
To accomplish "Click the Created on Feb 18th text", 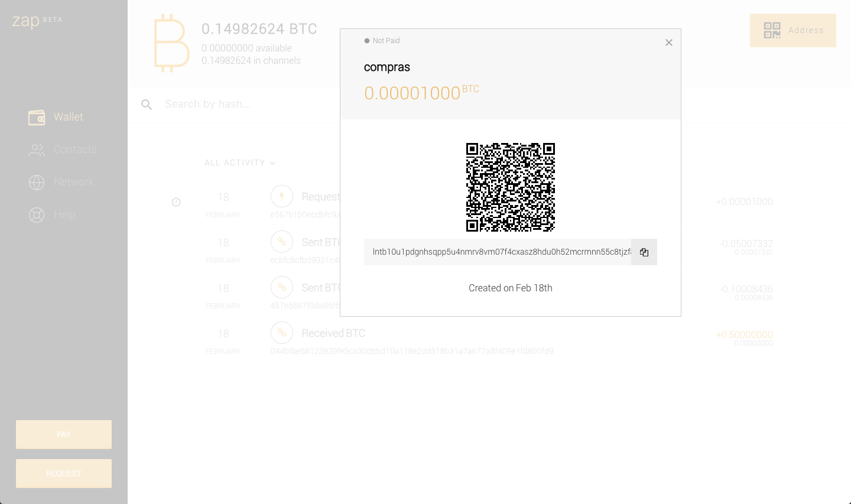I will (x=511, y=288).
